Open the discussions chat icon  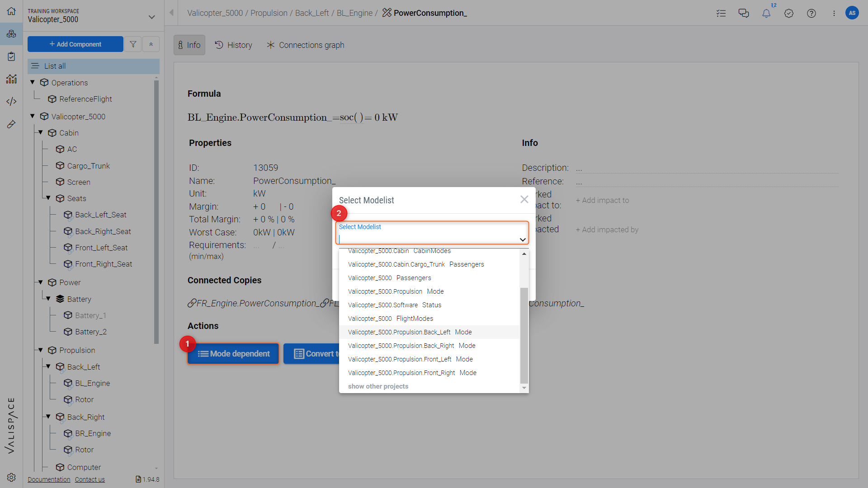(744, 13)
